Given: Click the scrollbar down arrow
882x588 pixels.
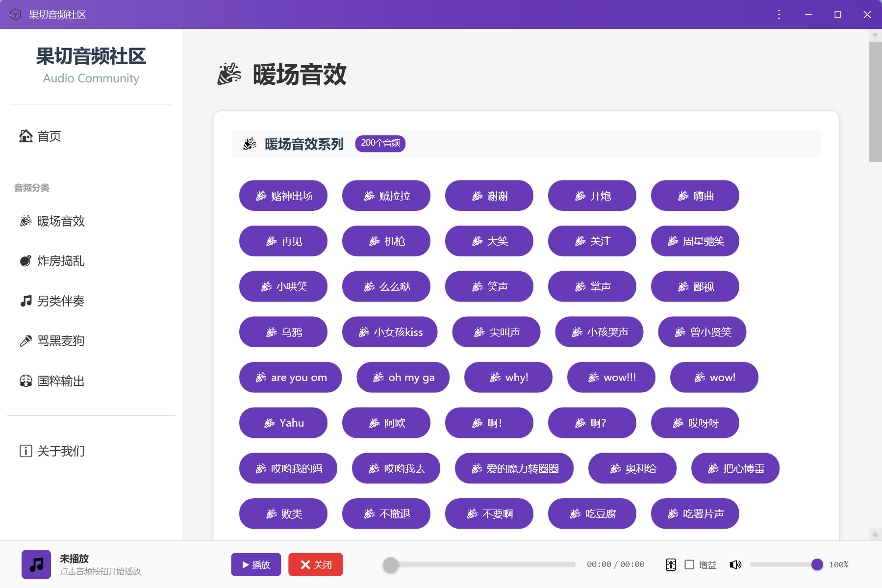Looking at the screenshot, I should 875,535.
